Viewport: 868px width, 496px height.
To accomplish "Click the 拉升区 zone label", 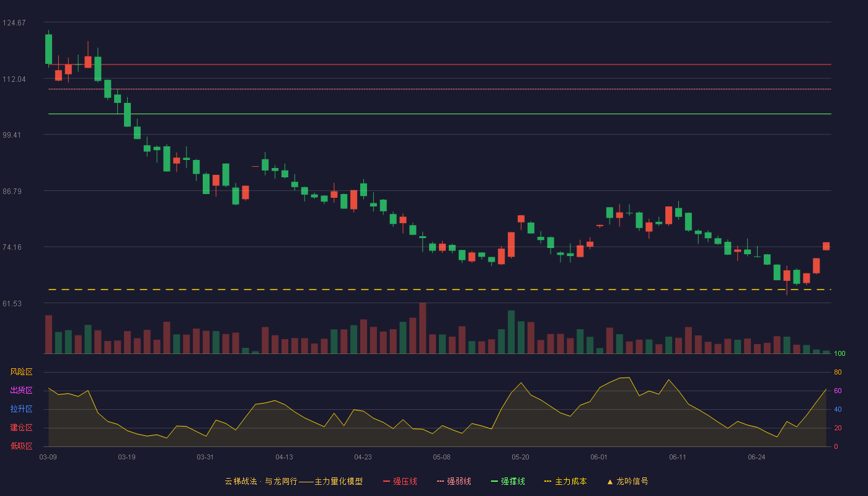I will coord(21,409).
